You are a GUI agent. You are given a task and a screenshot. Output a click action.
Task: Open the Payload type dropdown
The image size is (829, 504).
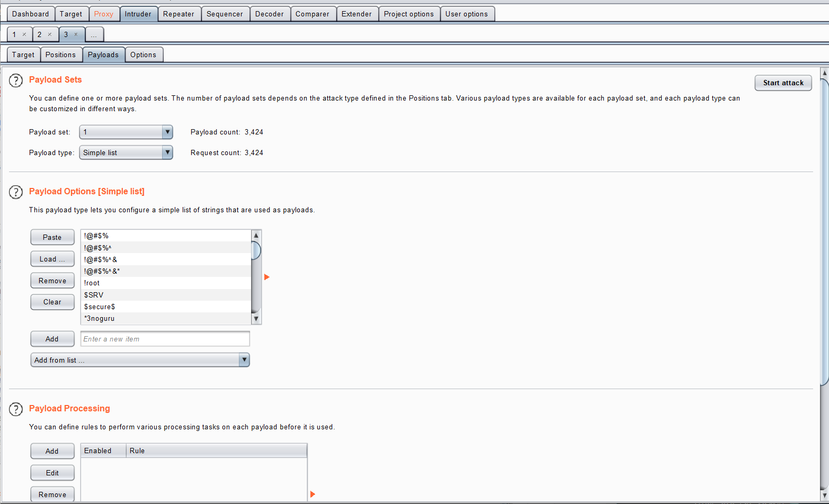pyautogui.click(x=126, y=152)
